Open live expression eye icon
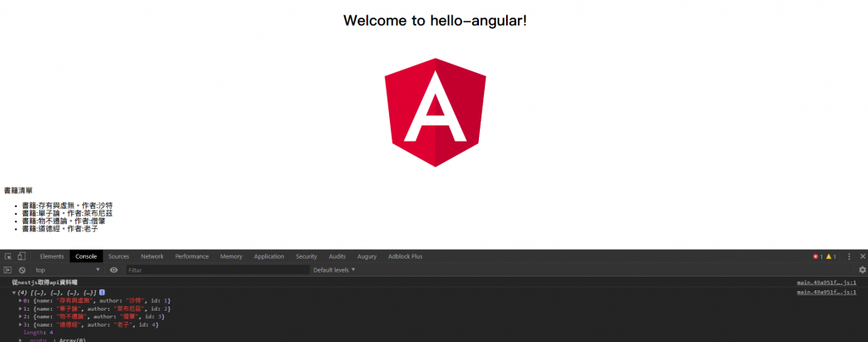Screen dimensions: 868x342 click(114, 270)
